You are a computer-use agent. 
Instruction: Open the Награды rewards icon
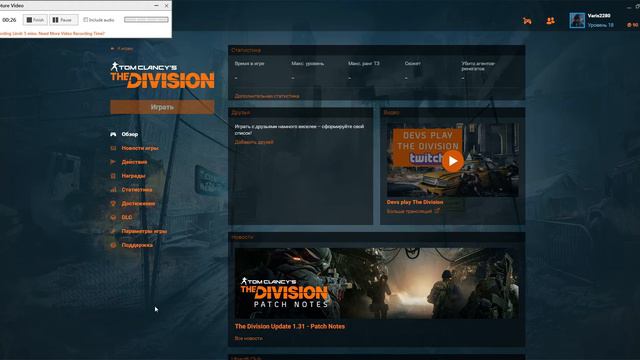coord(113,176)
